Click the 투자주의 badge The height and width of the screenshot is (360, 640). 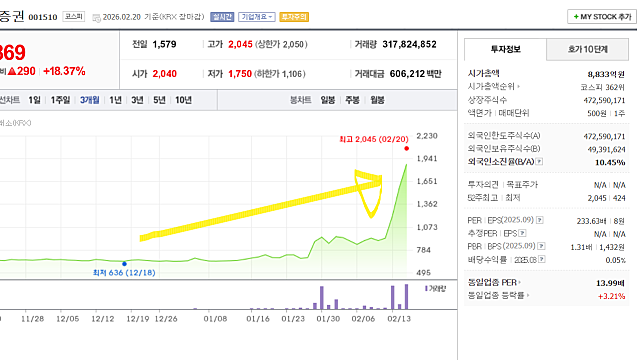[294, 17]
